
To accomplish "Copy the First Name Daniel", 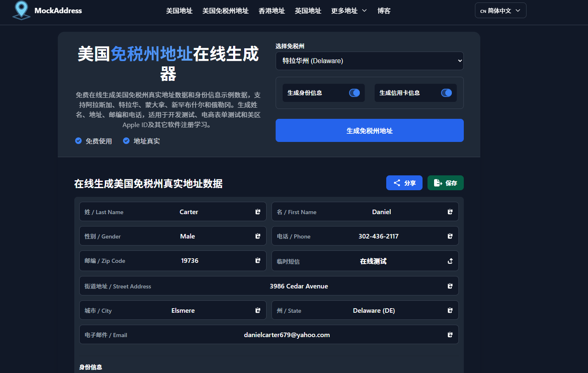I will [x=450, y=212].
